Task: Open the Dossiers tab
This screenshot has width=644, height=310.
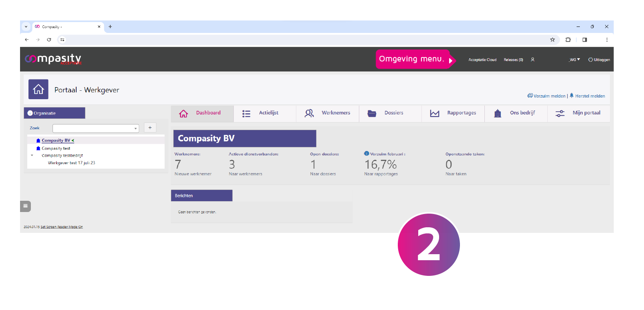Action: [x=390, y=114]
